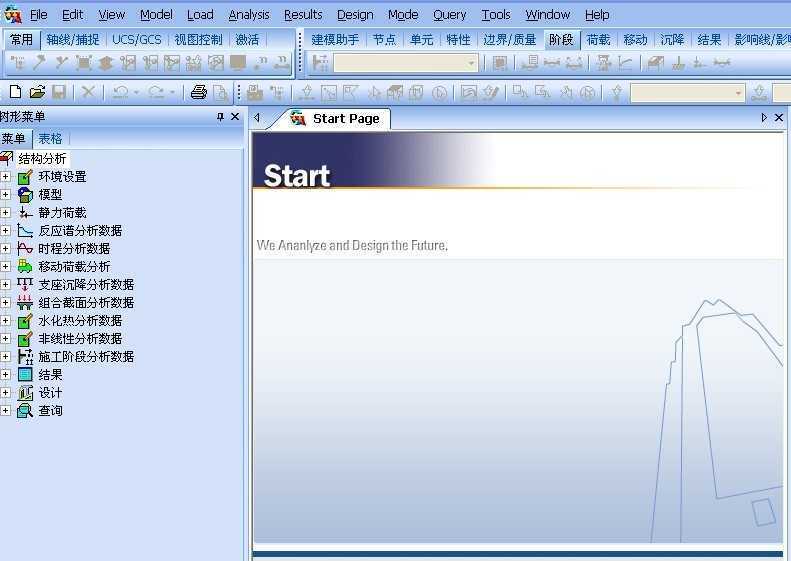Close the 树形菜单 tree panel
791x561 pixels.
(x=236, y=117)
